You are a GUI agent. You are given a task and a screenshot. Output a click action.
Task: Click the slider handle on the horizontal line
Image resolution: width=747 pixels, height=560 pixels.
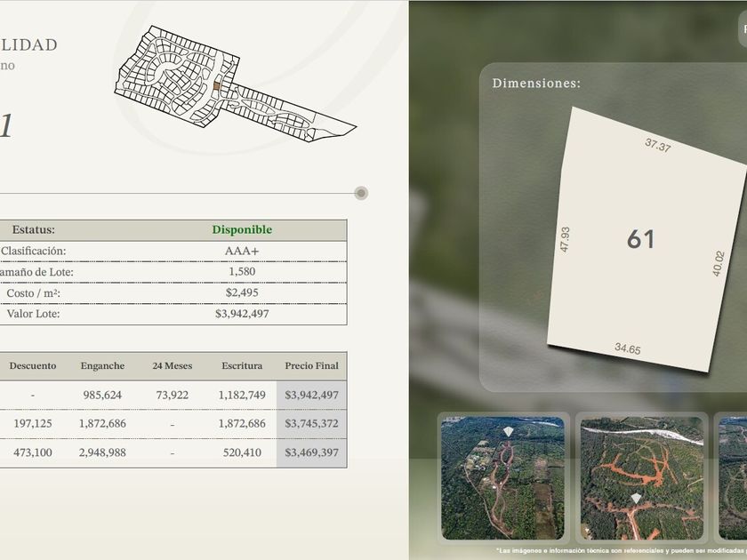click(361, 193)
